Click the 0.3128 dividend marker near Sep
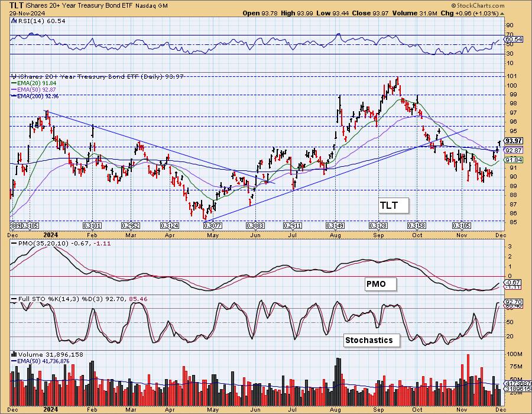 [x=378, y=226]
